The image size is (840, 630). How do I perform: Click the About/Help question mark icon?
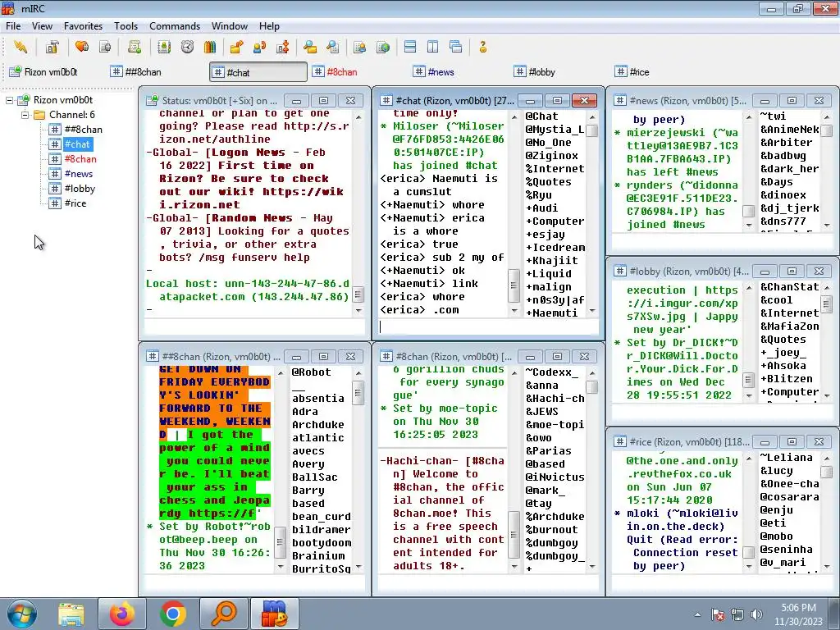(x=482, y=47)
